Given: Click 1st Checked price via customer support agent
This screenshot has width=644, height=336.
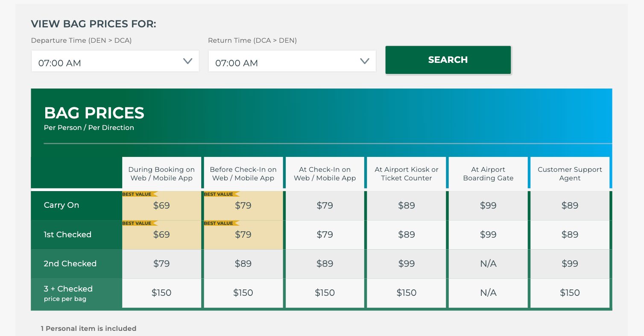Looking at the screenshot, I should 570,235.
